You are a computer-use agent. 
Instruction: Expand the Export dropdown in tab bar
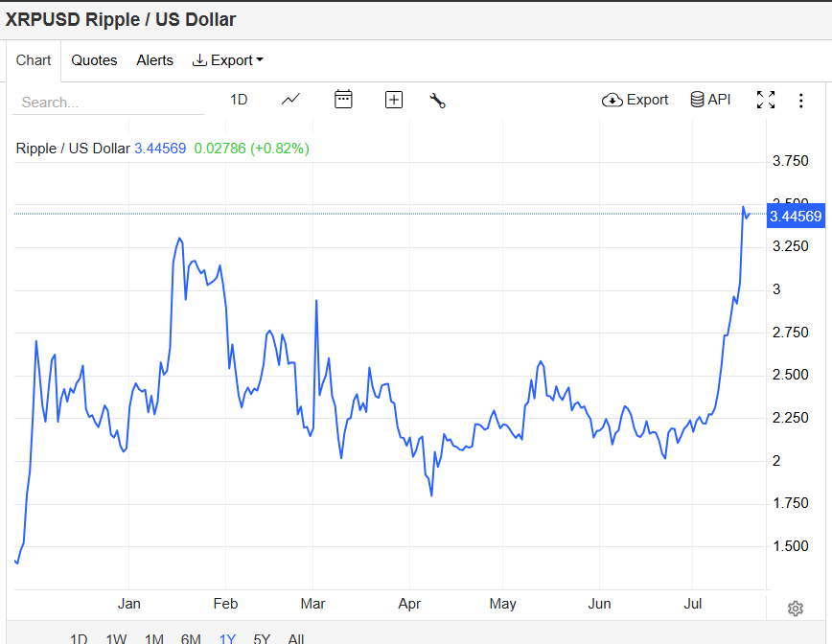pos(227,60)
